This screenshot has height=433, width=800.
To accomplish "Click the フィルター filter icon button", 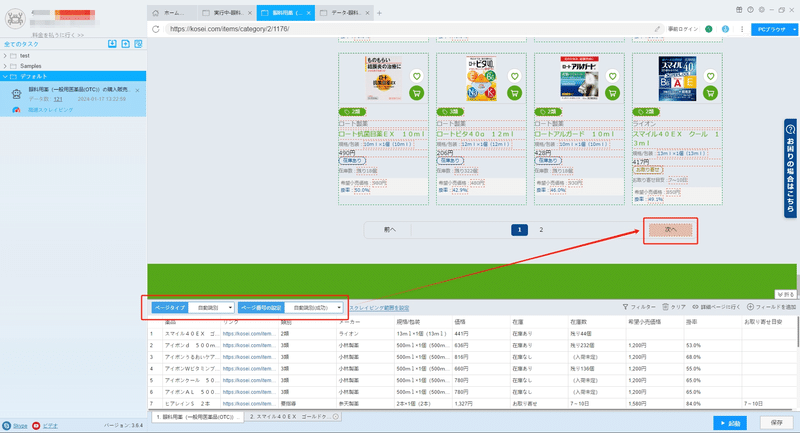I will [639, 307].
